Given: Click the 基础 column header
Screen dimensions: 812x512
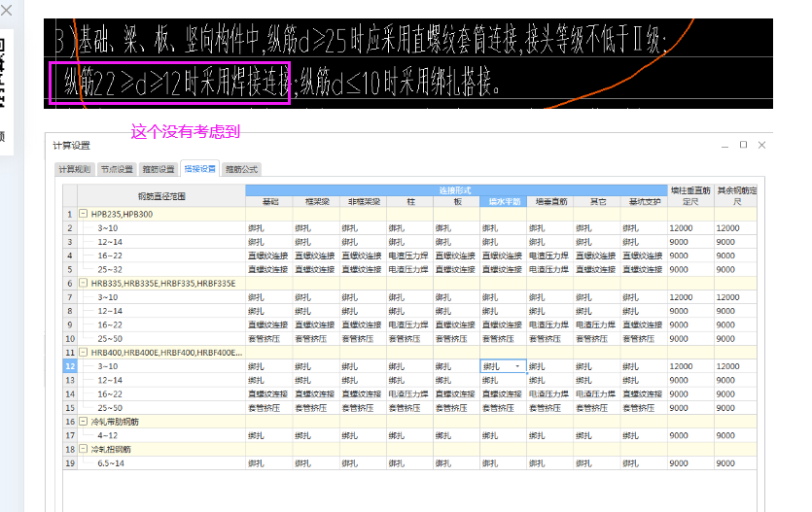Looking at the screenshot, I should pyautogui.click(x=269, y=202).
